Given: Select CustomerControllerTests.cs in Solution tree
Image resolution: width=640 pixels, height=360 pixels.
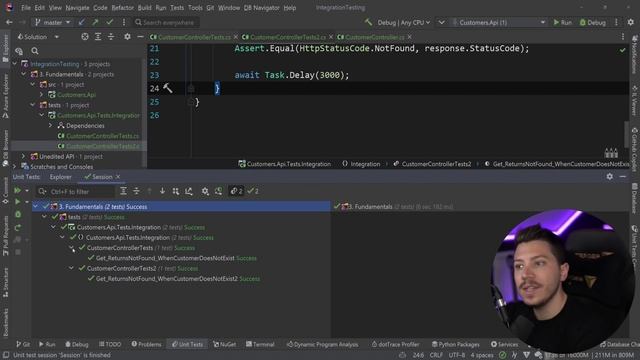Looking at the screenshot, I should 98,136.
